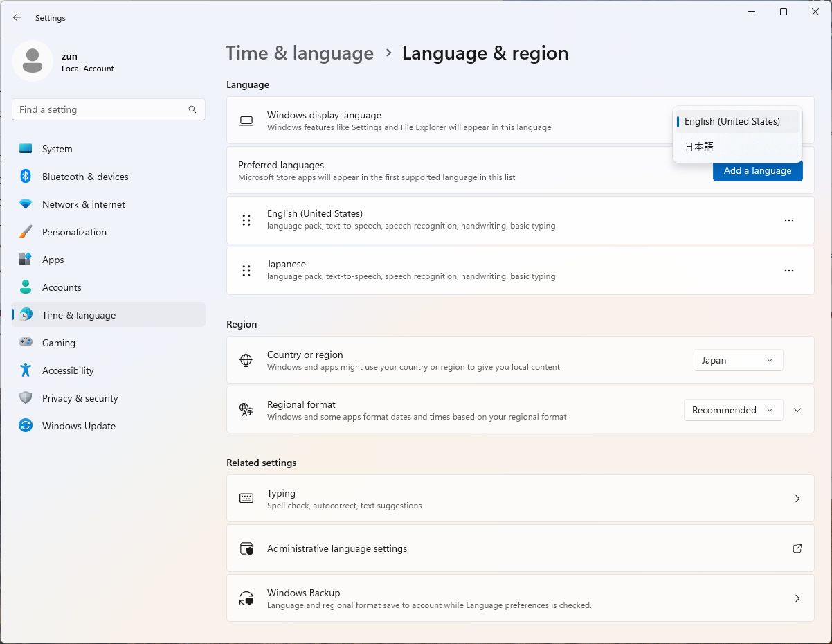Open Administrative language settings
The width and height of the screenshot is (832, 644).
click(x=521, y=548)
